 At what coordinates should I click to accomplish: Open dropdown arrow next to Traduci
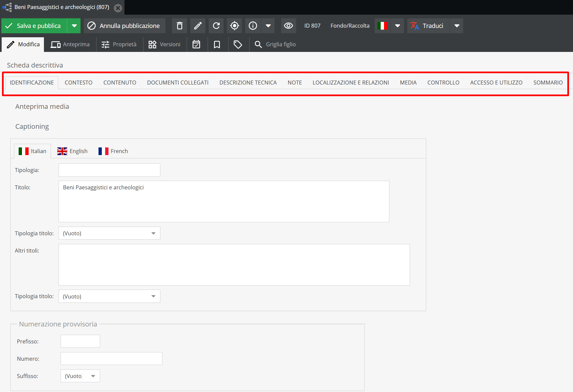point(457,26)
